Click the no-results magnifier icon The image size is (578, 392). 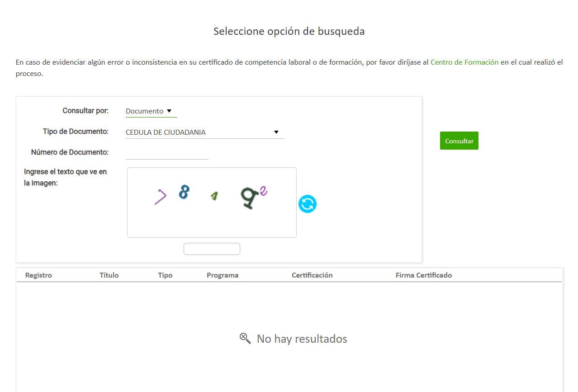click(245, 338)
